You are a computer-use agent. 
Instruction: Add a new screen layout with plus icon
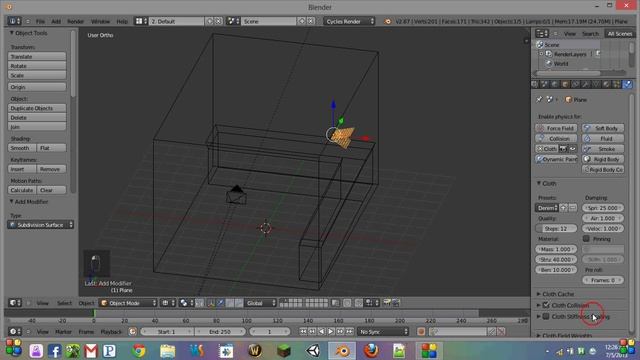209,21
